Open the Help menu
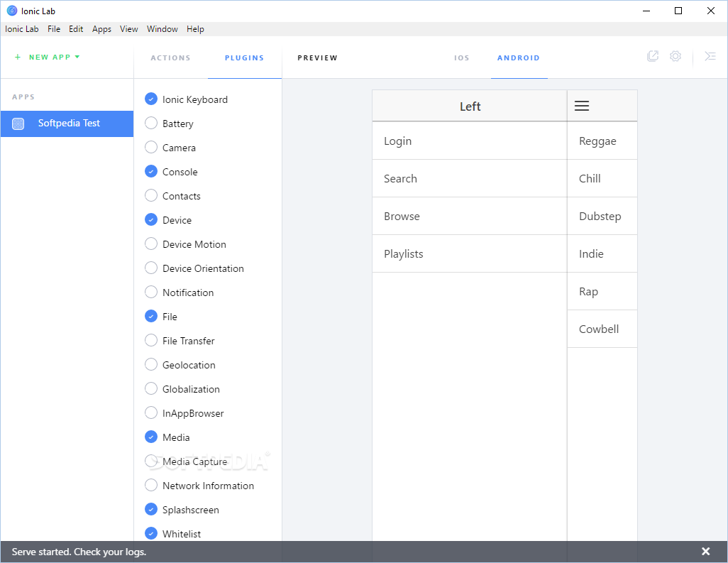The height and width of the screenshot is (563, 728). click(x=195, y=29)
